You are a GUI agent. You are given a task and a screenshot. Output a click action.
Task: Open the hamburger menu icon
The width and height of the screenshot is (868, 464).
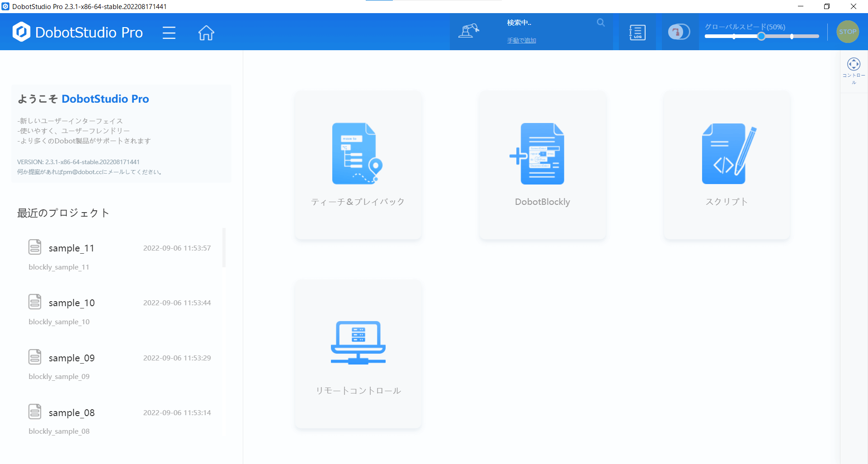(x=169, y=33)
